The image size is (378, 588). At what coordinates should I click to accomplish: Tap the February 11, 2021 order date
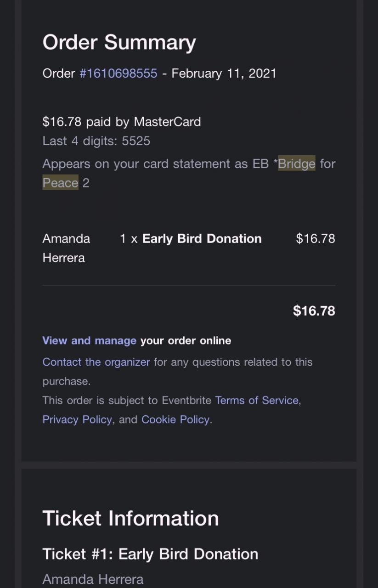tap(224, 73)
